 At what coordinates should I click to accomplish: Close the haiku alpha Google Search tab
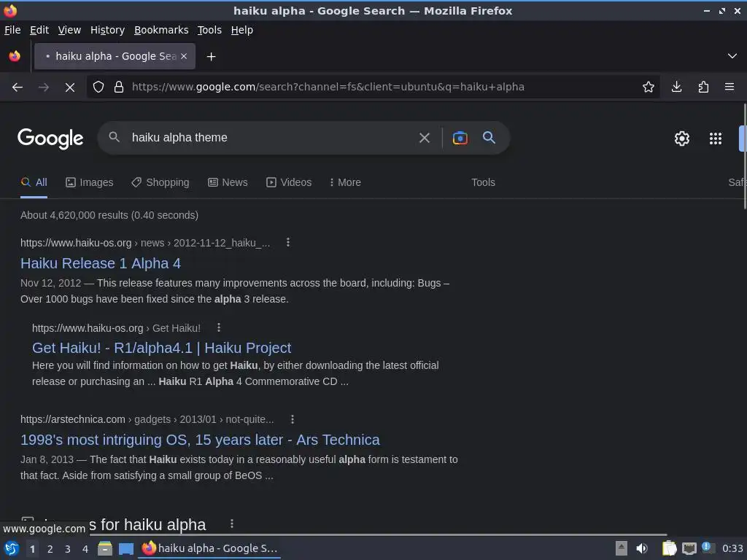184,56
